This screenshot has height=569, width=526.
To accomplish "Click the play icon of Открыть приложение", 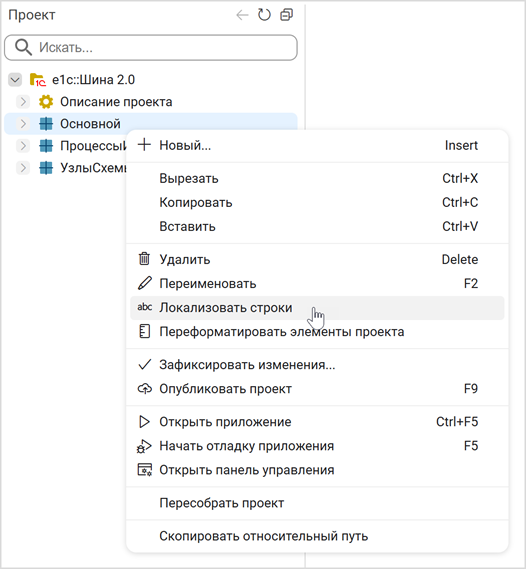I will click(144, 422).
